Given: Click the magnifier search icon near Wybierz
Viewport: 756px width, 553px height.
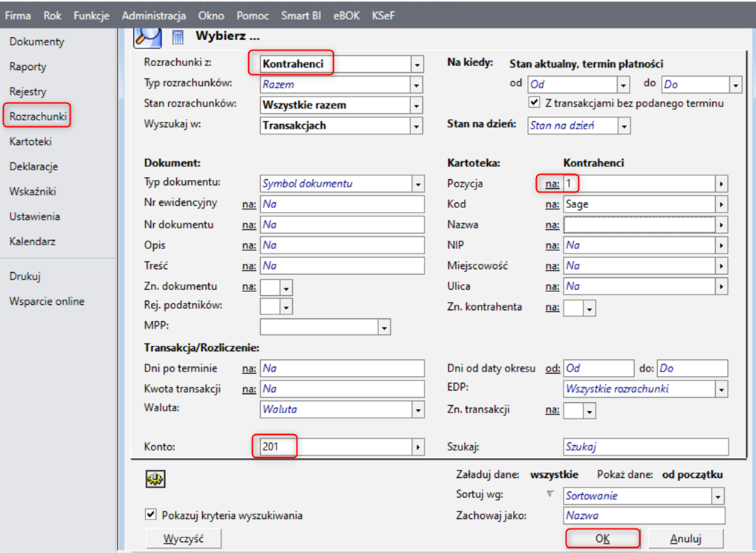Looking at the screenshot, I should pos(147,37).
